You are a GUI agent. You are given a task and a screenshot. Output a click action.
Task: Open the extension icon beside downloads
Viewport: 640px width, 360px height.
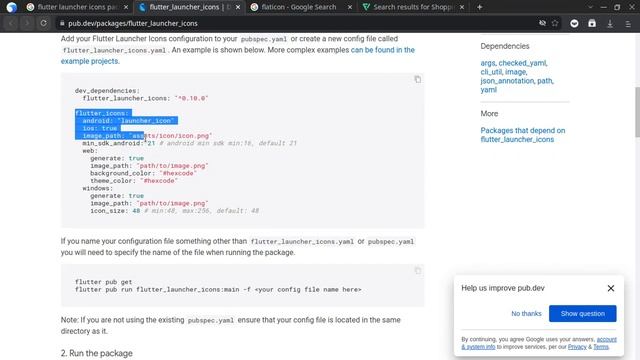(592, 24)
